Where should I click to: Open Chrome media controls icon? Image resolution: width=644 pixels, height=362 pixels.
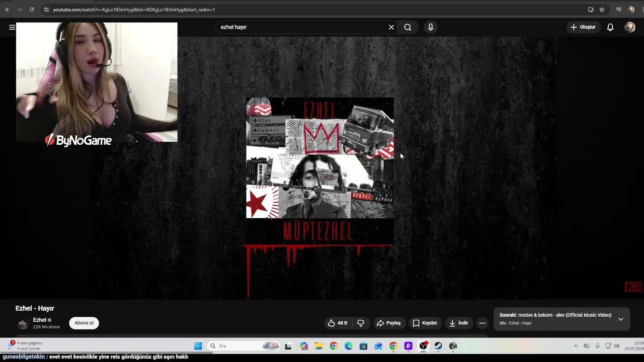click(619, 10)
